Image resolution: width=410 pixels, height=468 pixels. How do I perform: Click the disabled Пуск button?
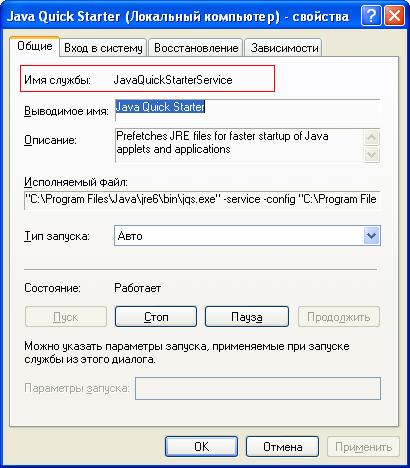point(66,317)
